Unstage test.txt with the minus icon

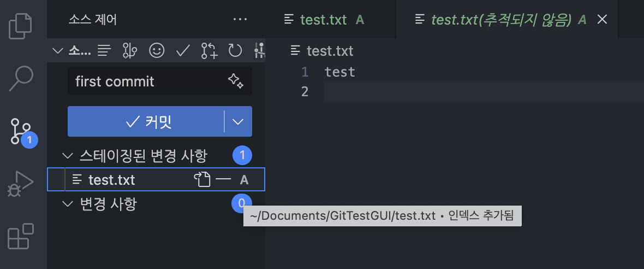click(223, 179)
